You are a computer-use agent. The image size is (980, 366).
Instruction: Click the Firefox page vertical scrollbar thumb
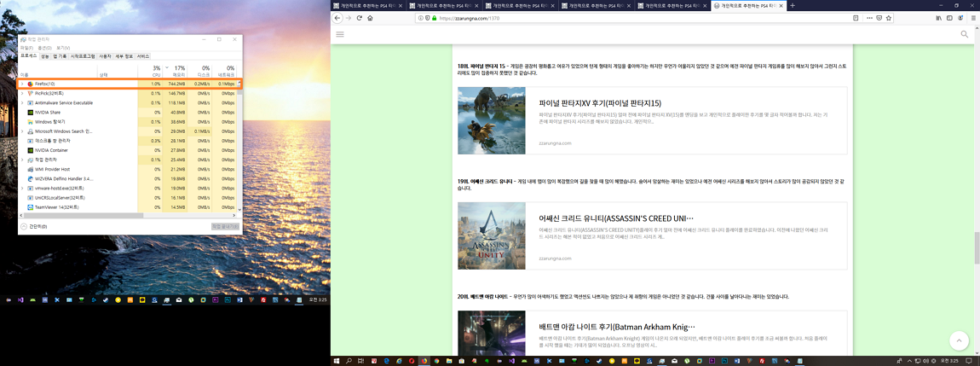click(x=977, y=248)
